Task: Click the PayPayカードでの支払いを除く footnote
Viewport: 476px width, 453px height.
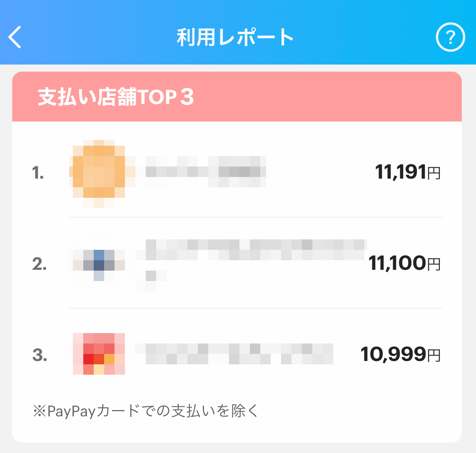Action: tap(146, 411)
